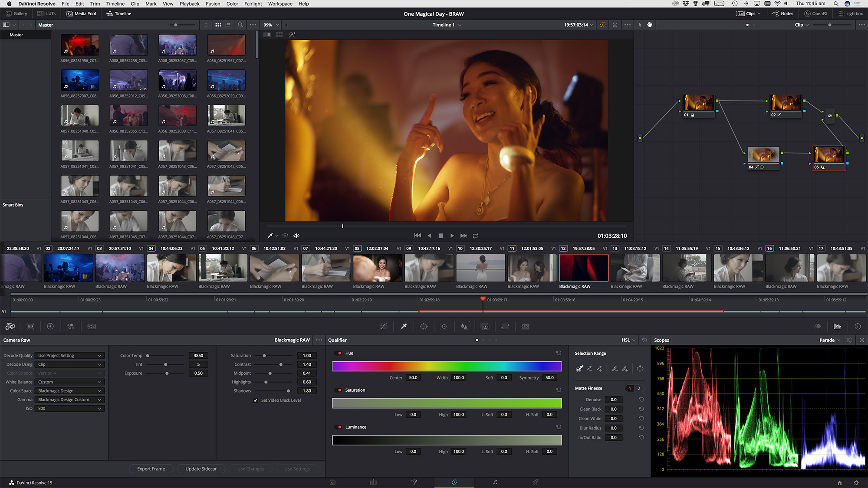868x488 pixels.
Task: Open the Color menu in menu bar
Action: 233,3
